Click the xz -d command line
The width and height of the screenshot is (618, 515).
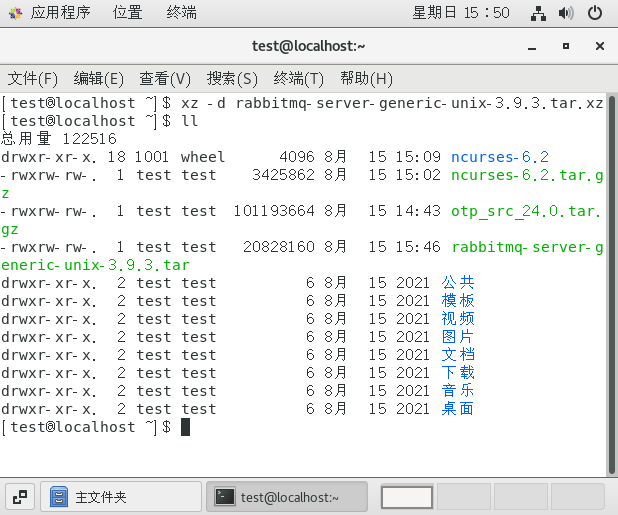click(392, 103)
